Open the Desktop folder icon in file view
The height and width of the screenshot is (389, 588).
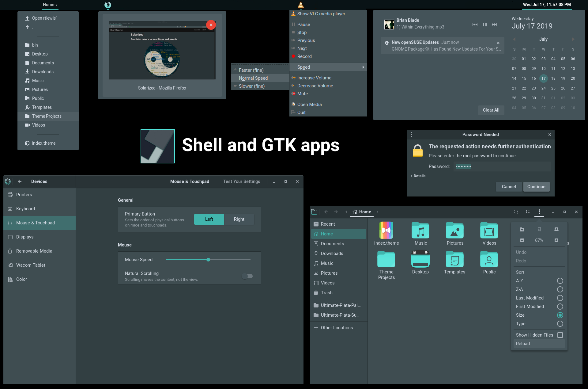point(420,259)
